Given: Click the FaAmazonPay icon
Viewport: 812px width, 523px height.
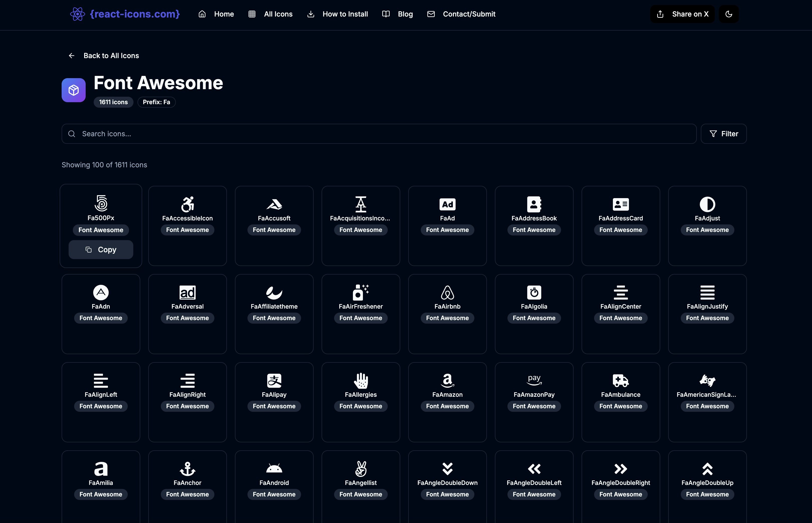Looking at the screenshot, I should pos(534,380).
